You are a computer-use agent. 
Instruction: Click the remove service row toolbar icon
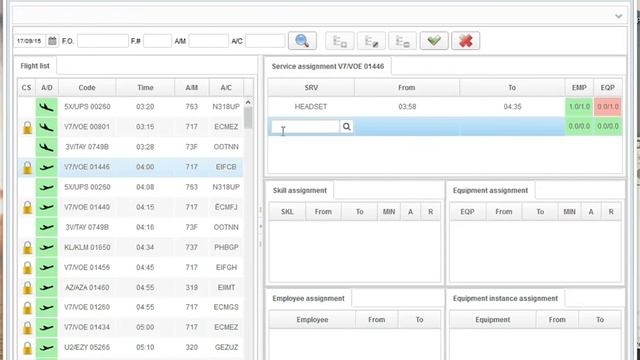tap(402, 41)
